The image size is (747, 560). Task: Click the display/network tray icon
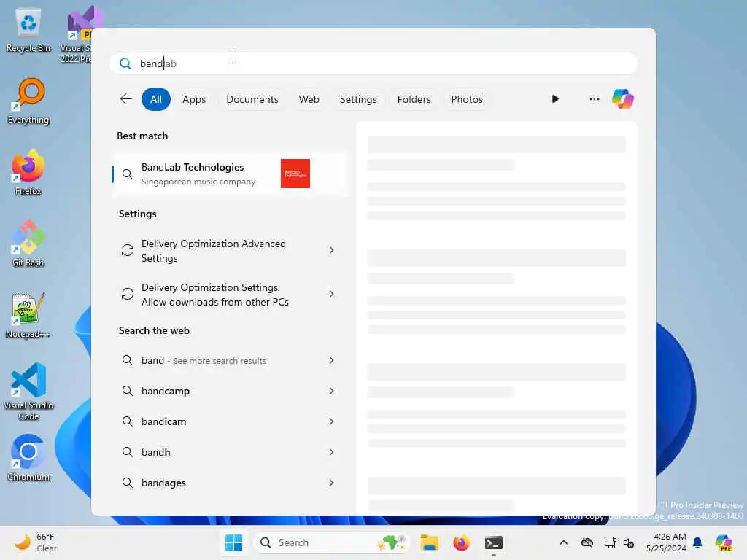click(610, 542)
